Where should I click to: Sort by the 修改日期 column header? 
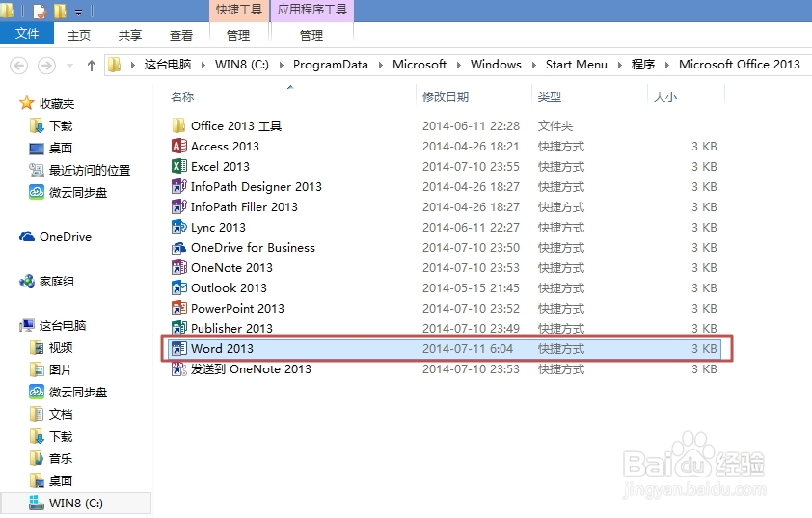point(446,96)
